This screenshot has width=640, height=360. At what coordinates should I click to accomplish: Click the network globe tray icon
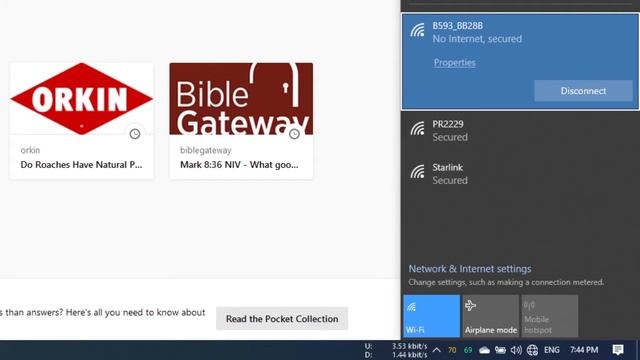[x=532, y=350]
